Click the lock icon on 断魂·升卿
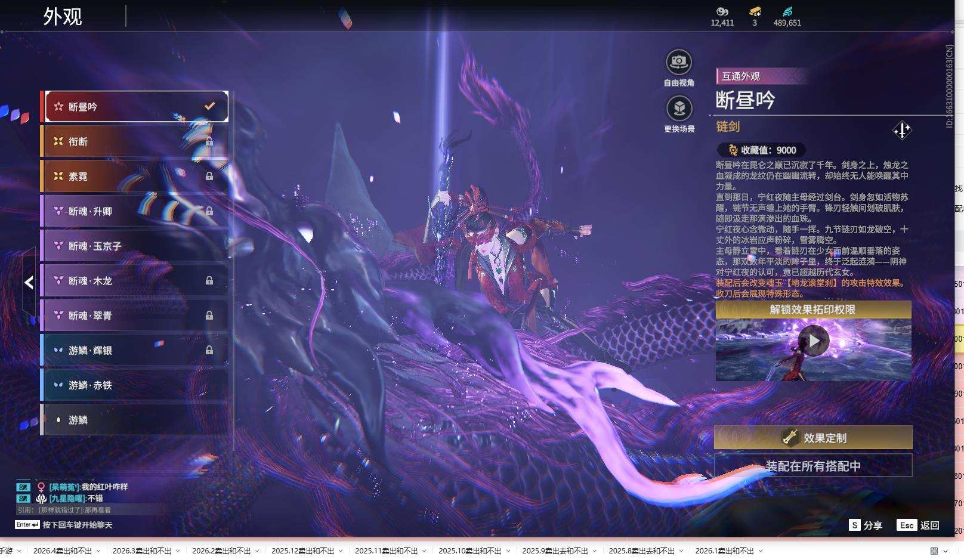Screen dimensions: 964x560 [209, 211]
